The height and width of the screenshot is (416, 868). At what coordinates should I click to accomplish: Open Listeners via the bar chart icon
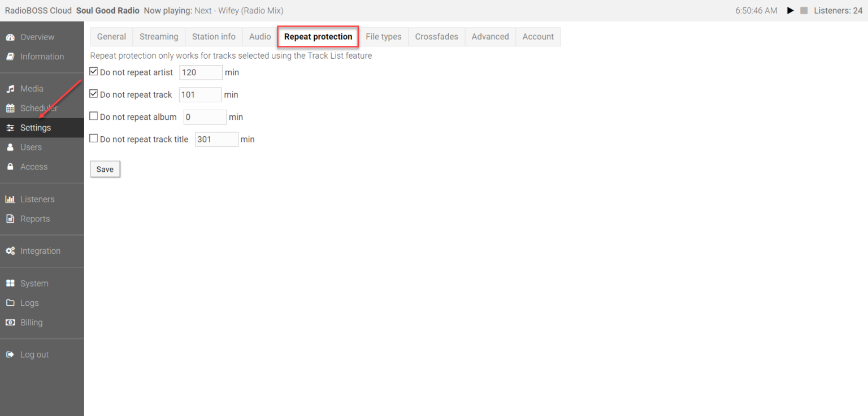point(10,200)
